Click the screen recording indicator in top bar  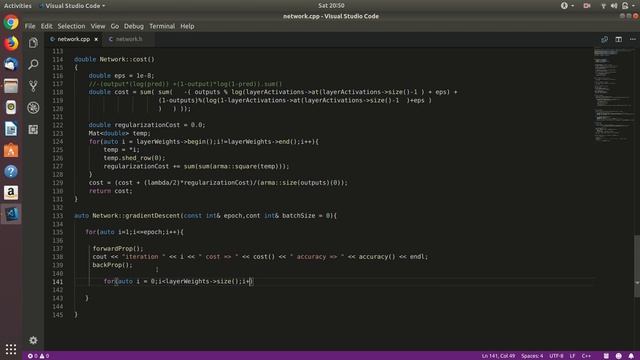(587, 6)
